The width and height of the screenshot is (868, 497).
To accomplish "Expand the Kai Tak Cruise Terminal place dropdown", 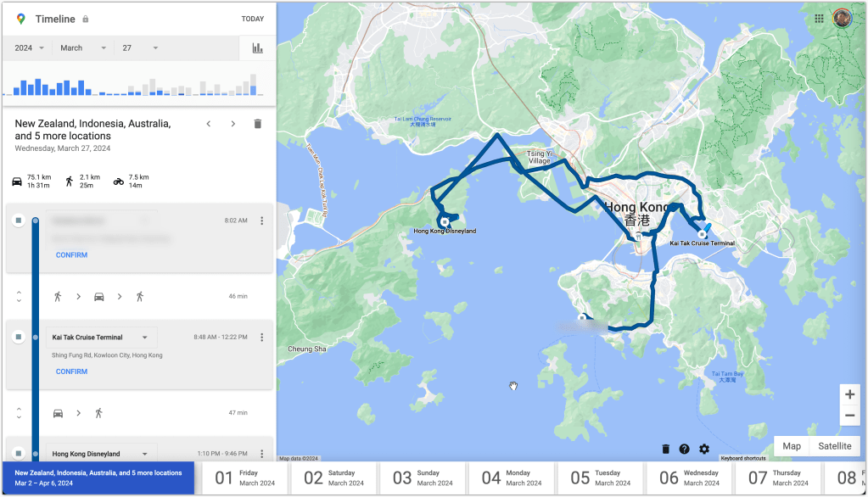I will 144,338.
